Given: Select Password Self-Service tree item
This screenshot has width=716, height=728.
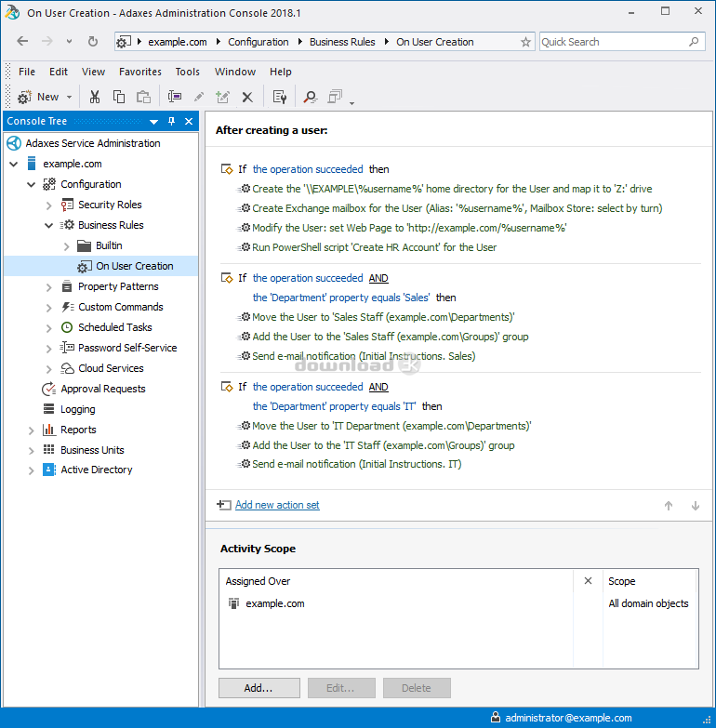Looking at the screenshot, I should 127,348.
